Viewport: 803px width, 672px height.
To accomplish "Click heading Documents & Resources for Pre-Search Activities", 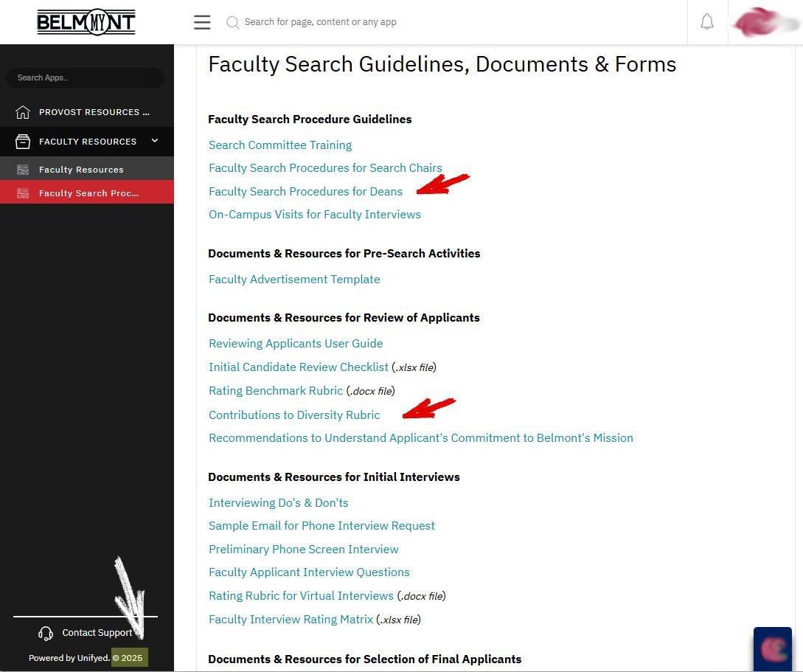I will pos(344,254).
